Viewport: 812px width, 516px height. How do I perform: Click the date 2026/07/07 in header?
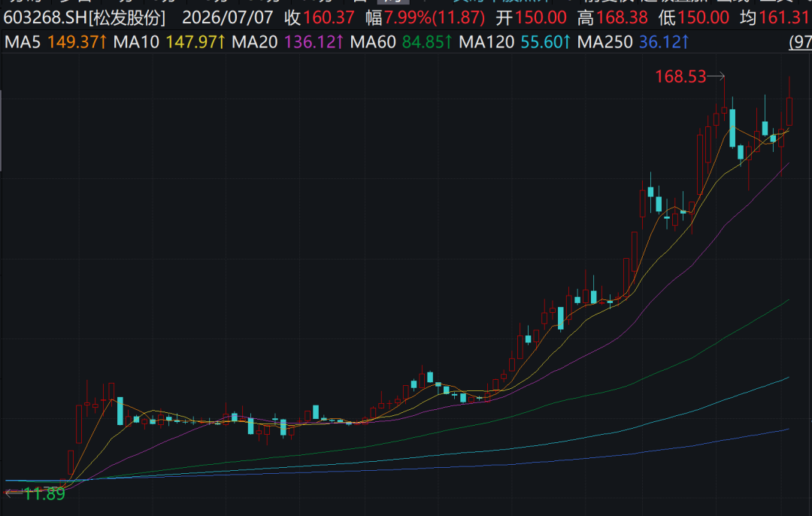(x=227, y=18)
